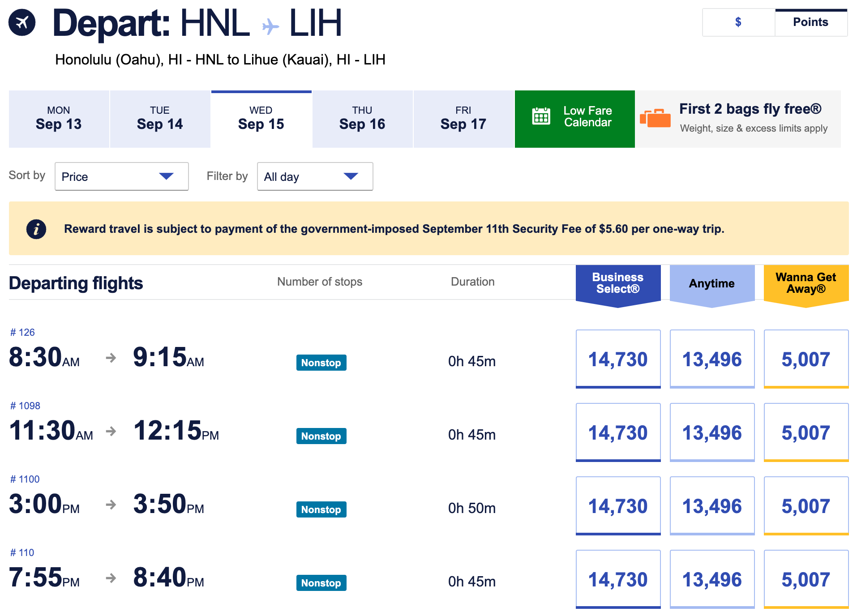Click the info icon in the security fee banner
The width and height of the screenshot is (857, 616).
point(36,229)
